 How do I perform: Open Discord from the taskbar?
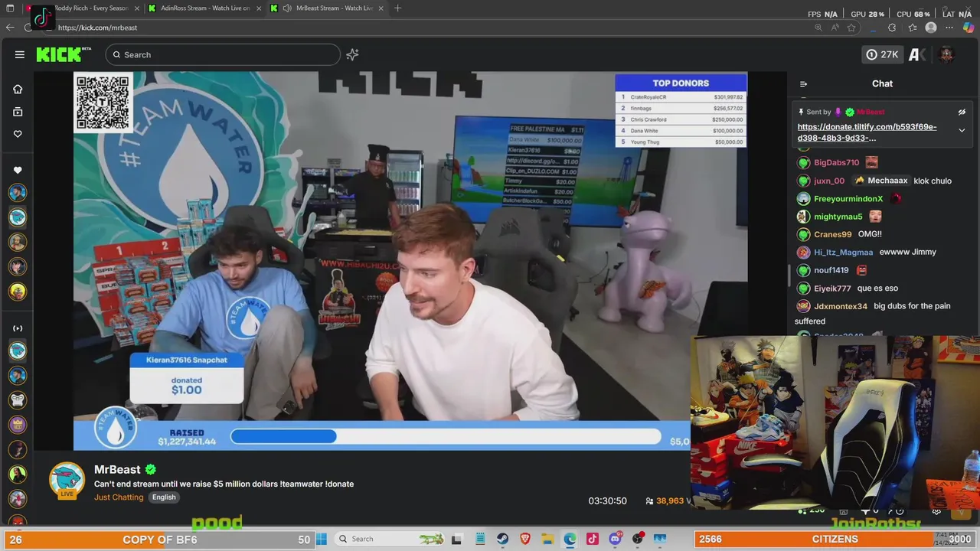click(616, 539)
